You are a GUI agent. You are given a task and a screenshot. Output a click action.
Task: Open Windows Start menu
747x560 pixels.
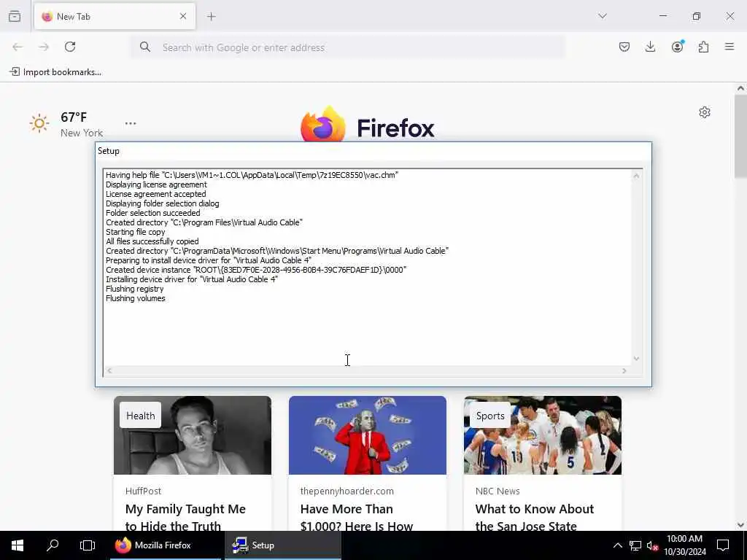pyautogui.click(x=18, y=545)
